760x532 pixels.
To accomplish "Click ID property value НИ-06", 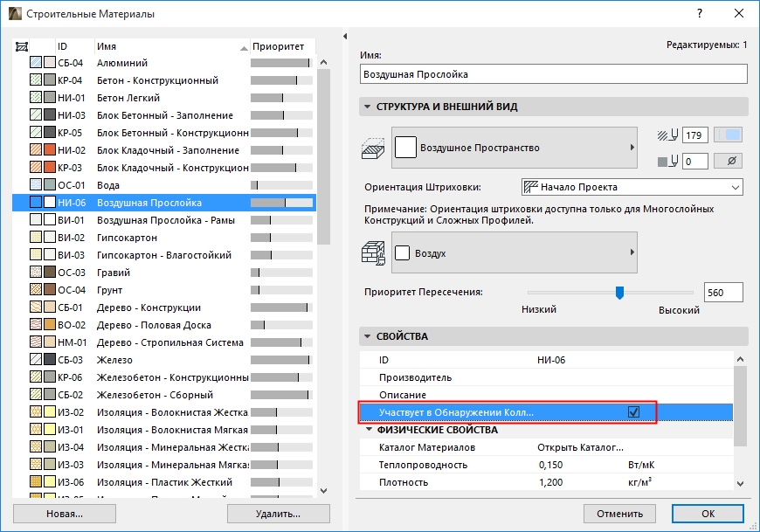I will point(551,360).
